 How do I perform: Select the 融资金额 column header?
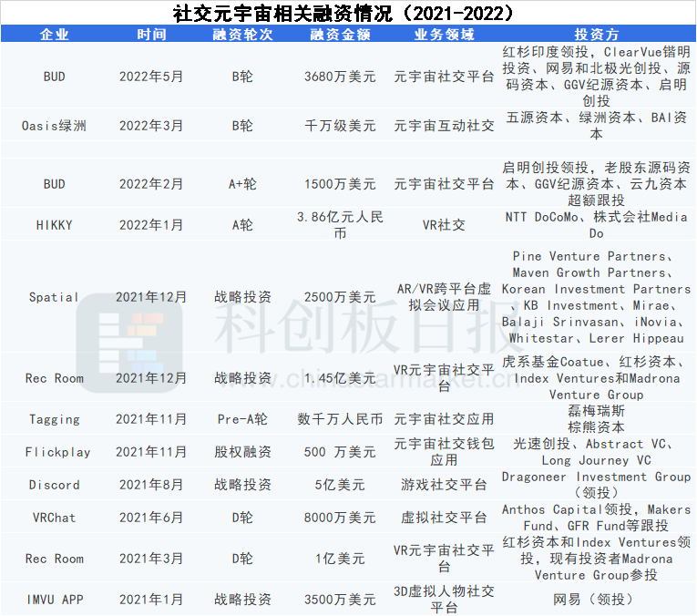[x=340, y=35]
